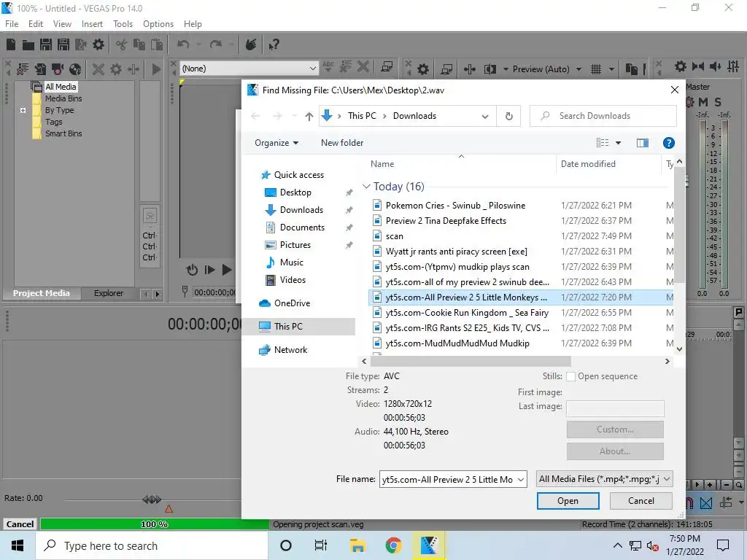Click the Open button in dialog

point(568,501)
